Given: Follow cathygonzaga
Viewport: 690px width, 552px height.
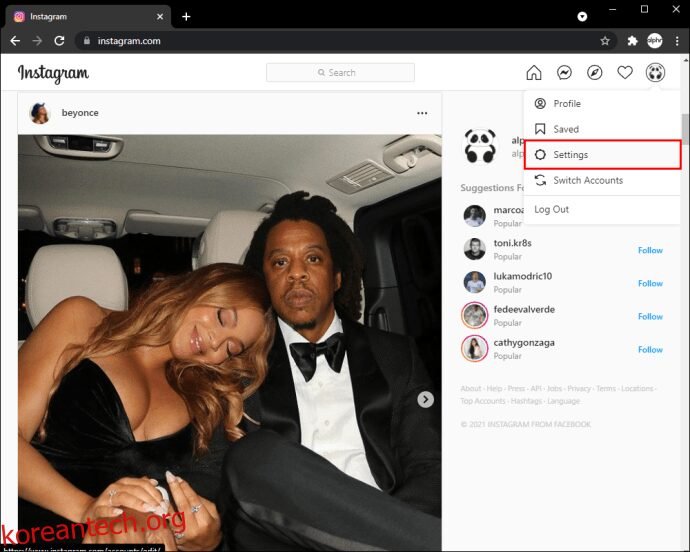Looking at the screenshot, I should point(650,350).
